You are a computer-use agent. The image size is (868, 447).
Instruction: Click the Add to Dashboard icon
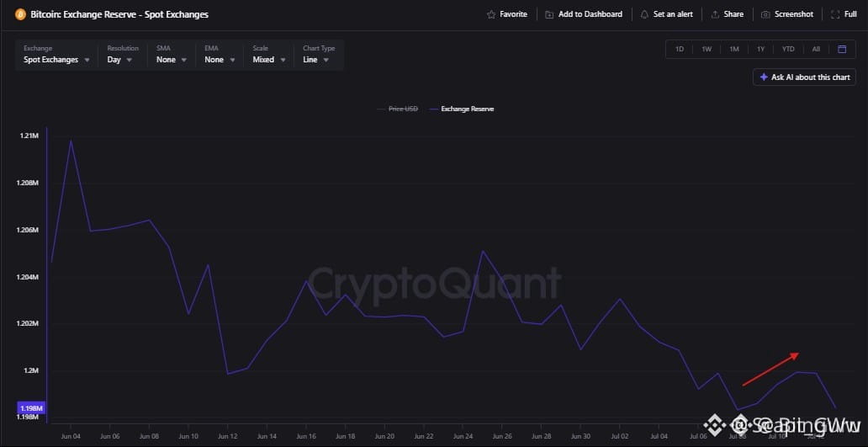[549, 14]
